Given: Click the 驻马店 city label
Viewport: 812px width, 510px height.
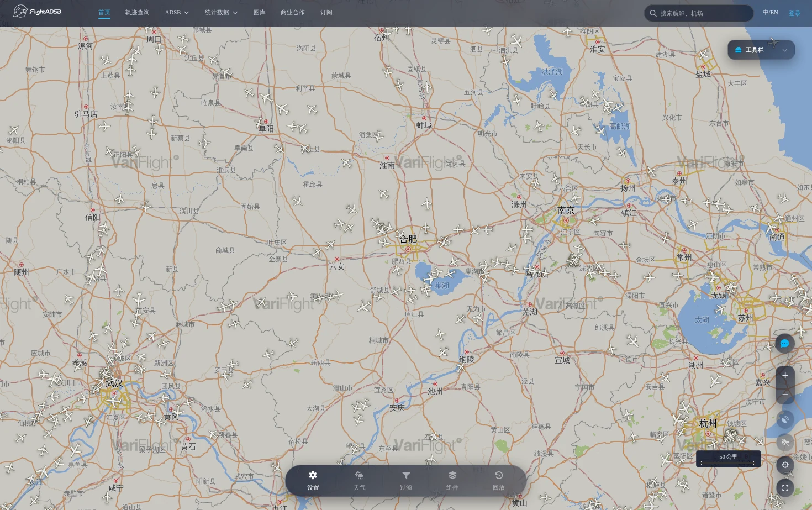Looking at the screenshot, I should (x=86, y=114).
